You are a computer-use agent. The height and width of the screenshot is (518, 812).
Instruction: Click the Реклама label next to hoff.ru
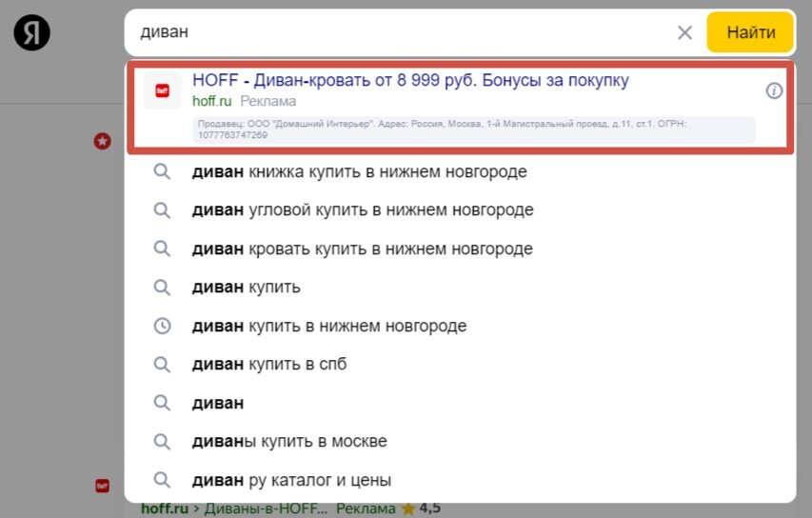tap(268, 101)
